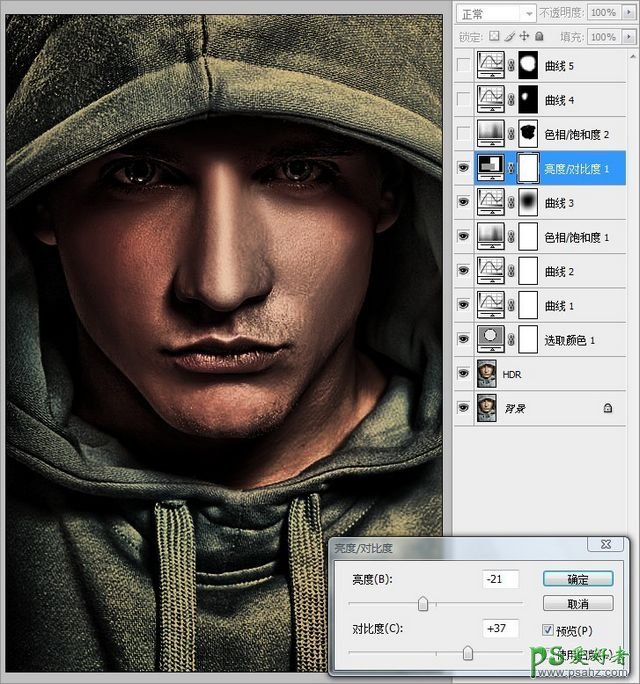Uncheck the 预览(P) preview checkbox
Image resolution: width=640 pixels, height=684 pixels.
(x=547, y=630)
